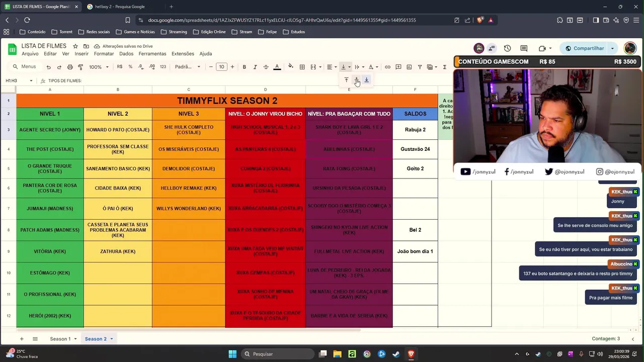This screenshot has width=644, height=362.
Task: Open the version history clock icon
Action: click(x=507, y=48)
